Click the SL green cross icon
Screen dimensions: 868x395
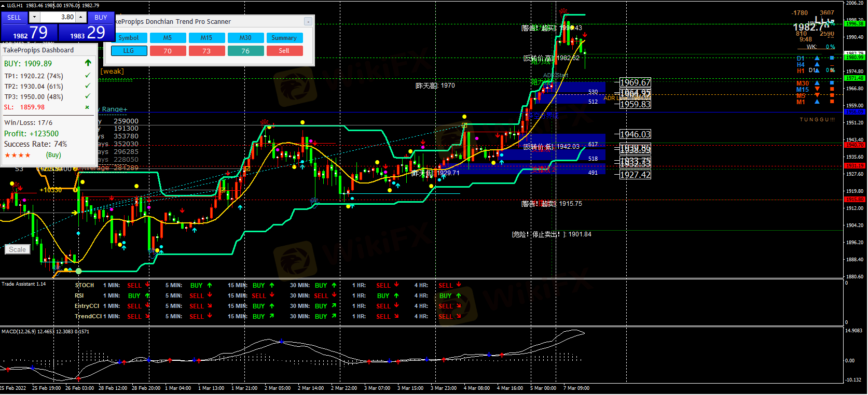(87, 107)
